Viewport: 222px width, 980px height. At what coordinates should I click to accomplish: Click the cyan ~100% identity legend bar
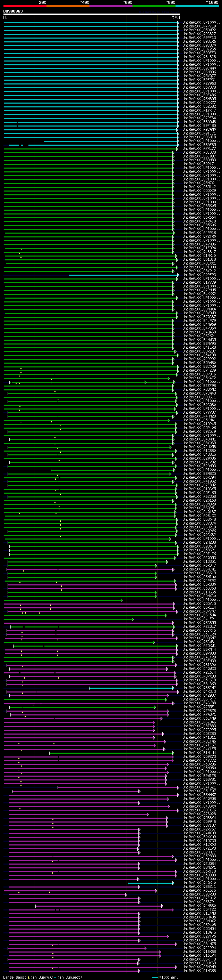(x=197, y=6)
